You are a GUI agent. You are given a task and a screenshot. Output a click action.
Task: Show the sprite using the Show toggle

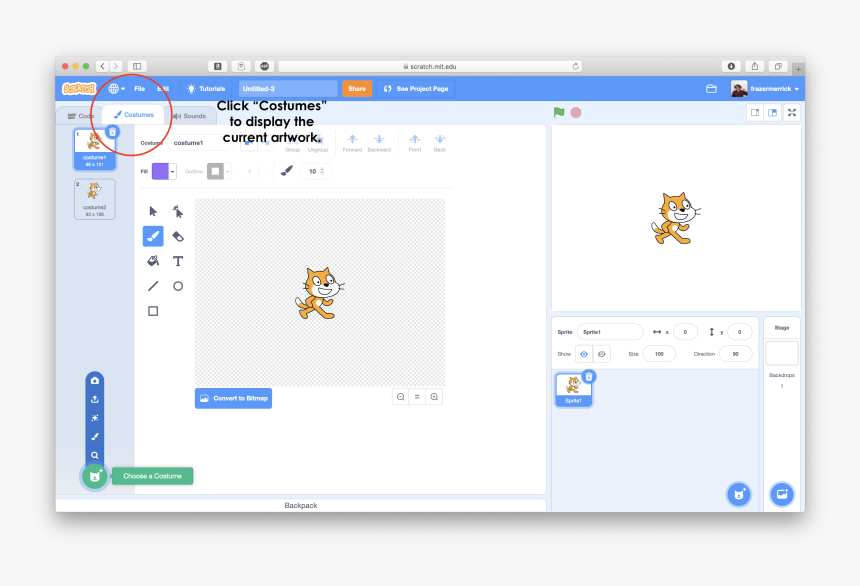(583, 353)
